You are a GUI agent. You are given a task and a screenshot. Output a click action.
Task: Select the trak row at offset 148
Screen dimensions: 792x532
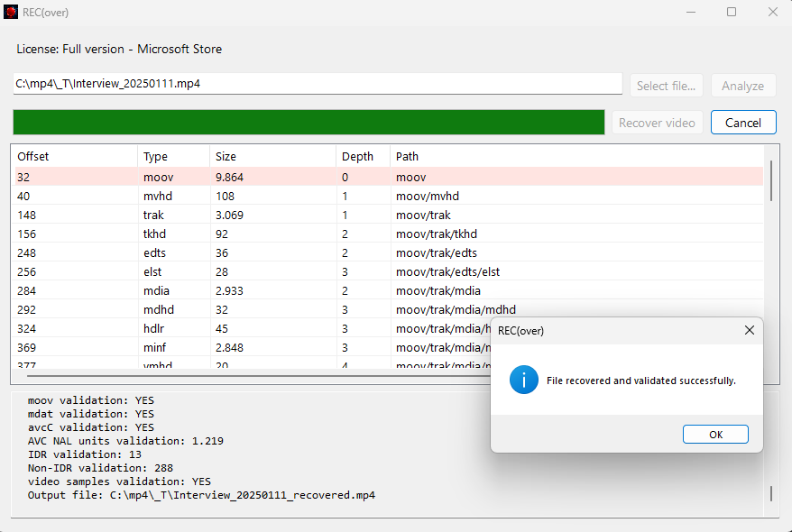click(x=387, y=215)
